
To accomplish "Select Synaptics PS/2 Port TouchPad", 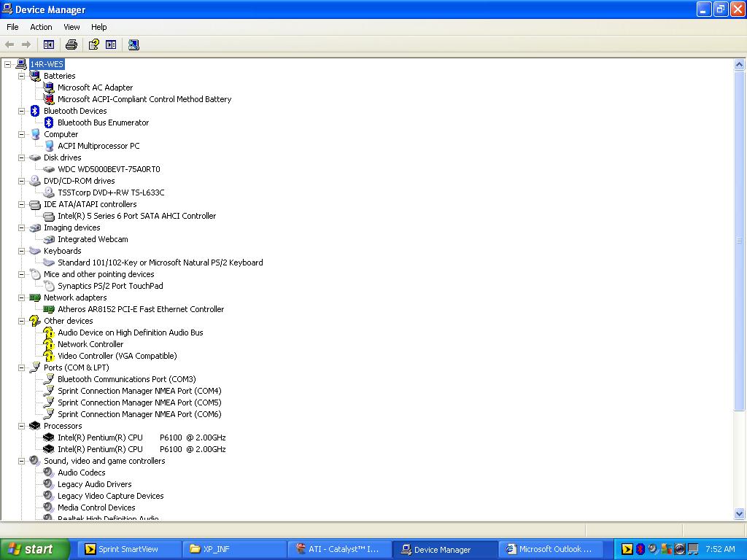I will click(110, 286).
